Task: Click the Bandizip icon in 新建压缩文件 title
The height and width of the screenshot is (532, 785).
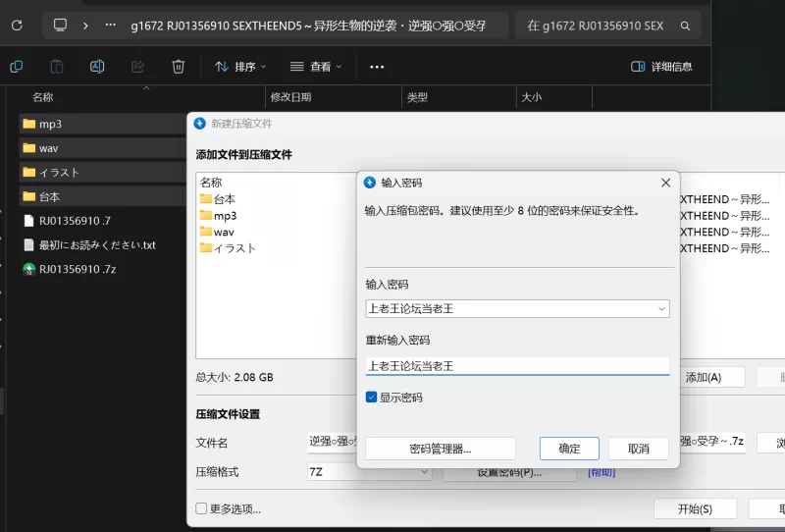Action: point(200,124)
